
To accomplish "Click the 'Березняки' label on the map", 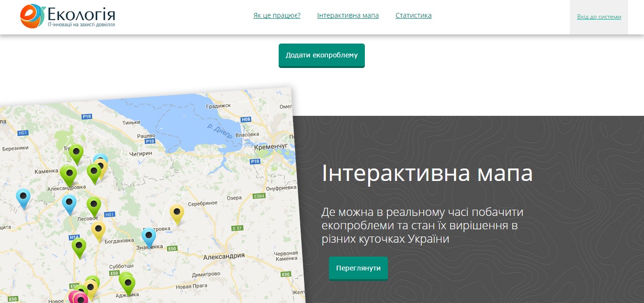I will coord(16,149).
